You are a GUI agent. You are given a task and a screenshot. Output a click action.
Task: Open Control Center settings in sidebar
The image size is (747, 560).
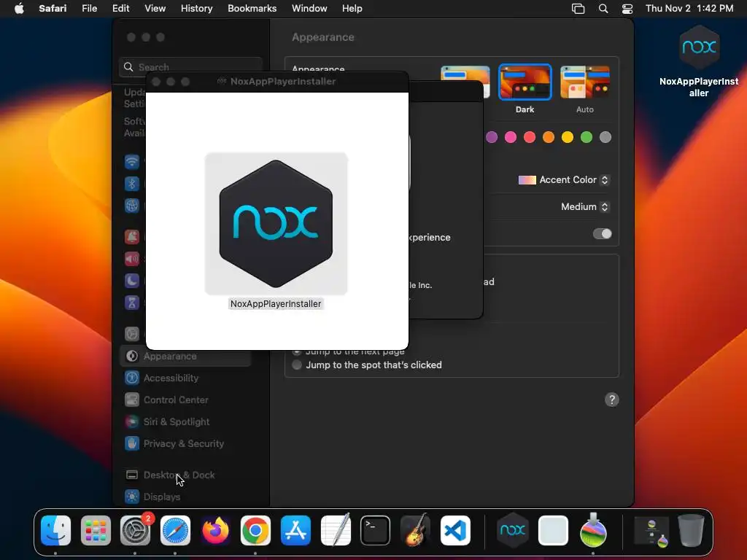pyautogui.click(x=186, y=400)
